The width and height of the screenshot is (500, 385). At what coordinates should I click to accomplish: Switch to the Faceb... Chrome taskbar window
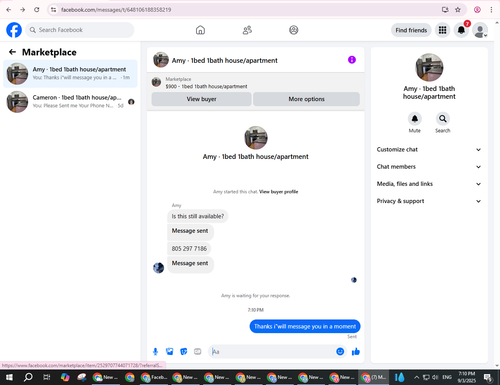154,377
